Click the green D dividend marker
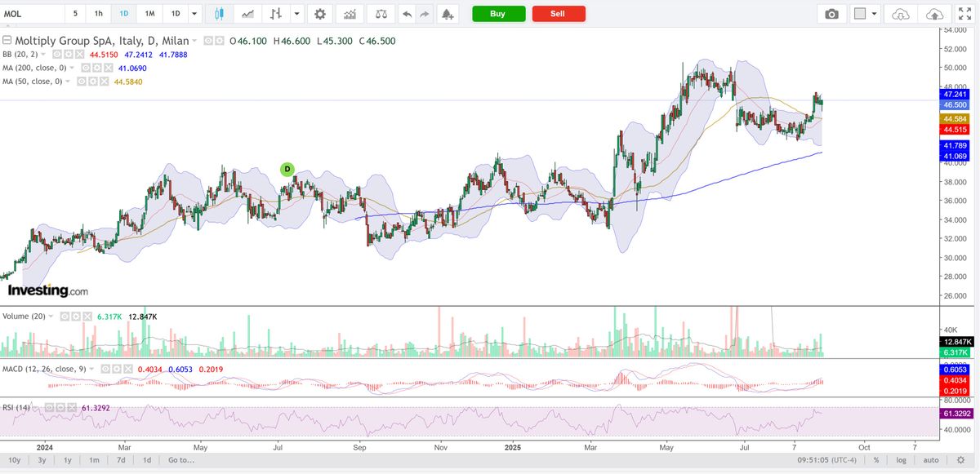Viewport: 980px width, 474px height. click(x=287, y=170)
